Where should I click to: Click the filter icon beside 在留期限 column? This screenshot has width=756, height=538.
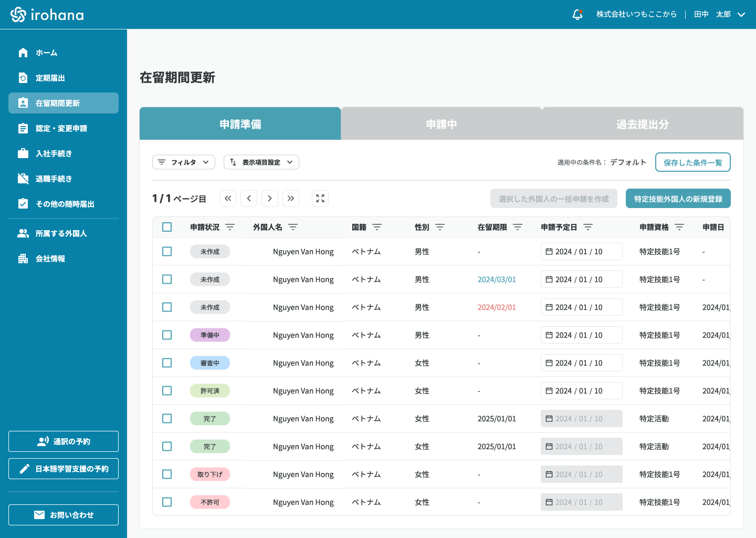pos(518,227)
